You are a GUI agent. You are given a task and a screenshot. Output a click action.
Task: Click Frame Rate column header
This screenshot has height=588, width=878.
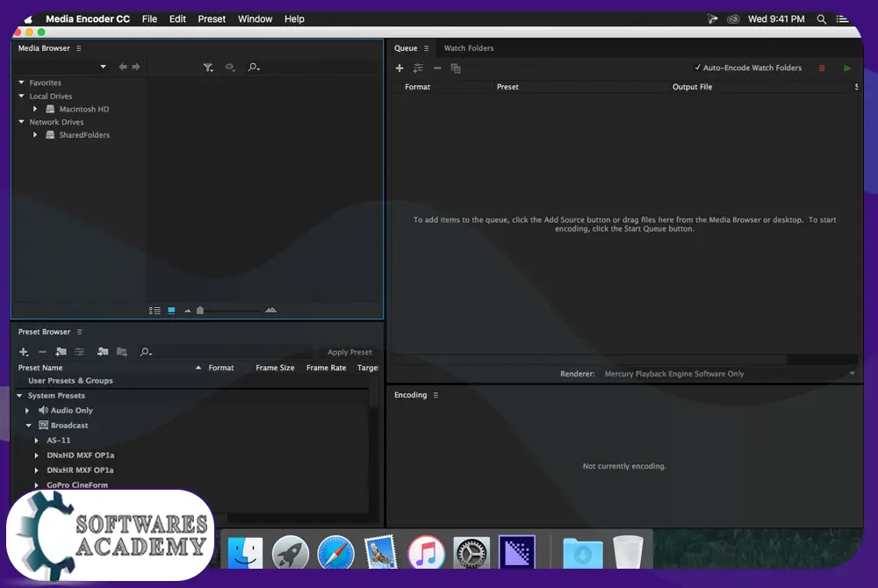[326, 368]
